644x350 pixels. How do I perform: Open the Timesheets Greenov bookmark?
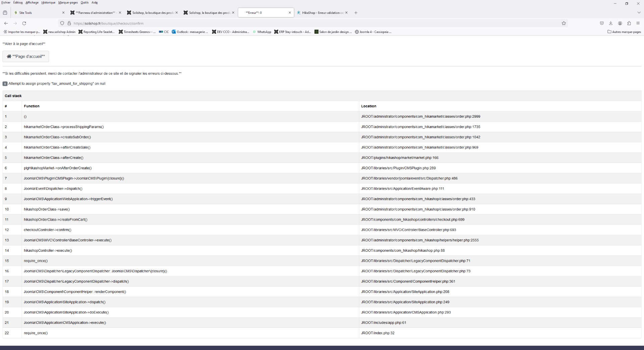click(x=137, y=32)
